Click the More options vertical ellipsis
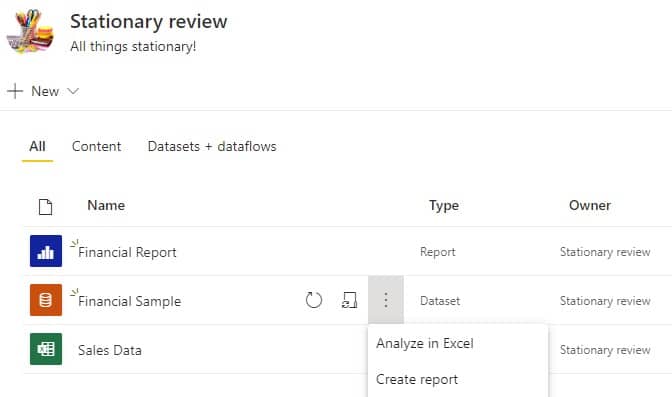 click(386, 300)
